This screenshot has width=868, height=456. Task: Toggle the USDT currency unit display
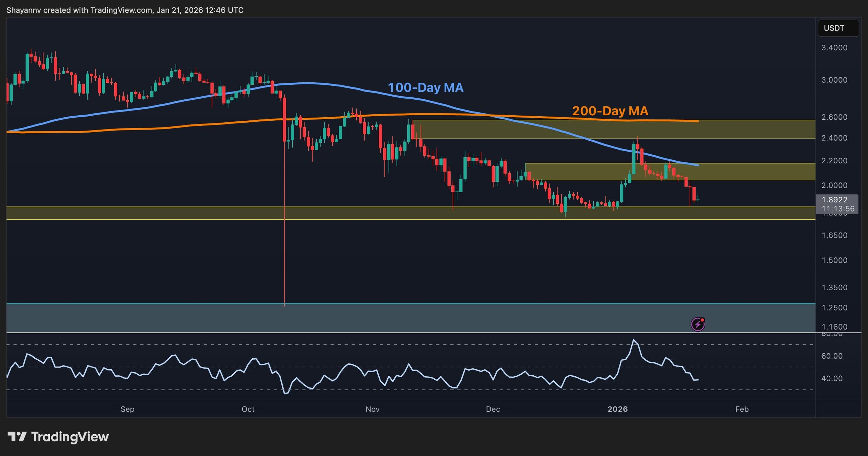(837, 28)
